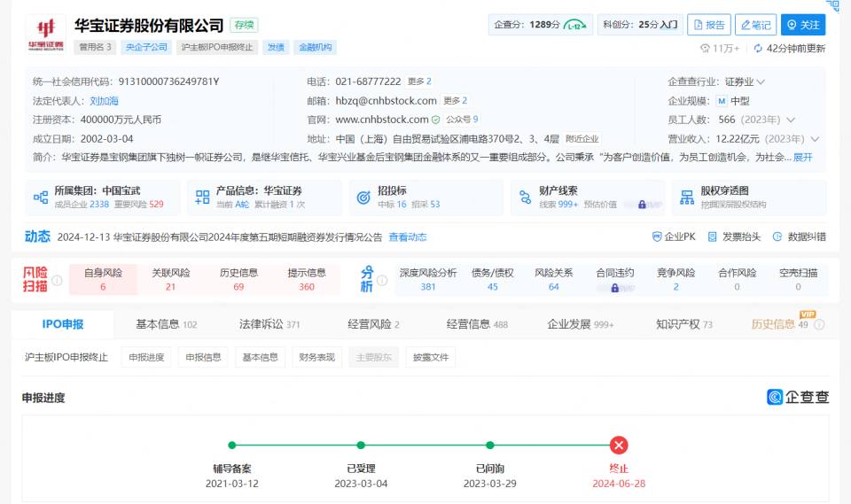
Task: Click the 股权穿透图 hierarchy icon
Action: coord(687,198)
